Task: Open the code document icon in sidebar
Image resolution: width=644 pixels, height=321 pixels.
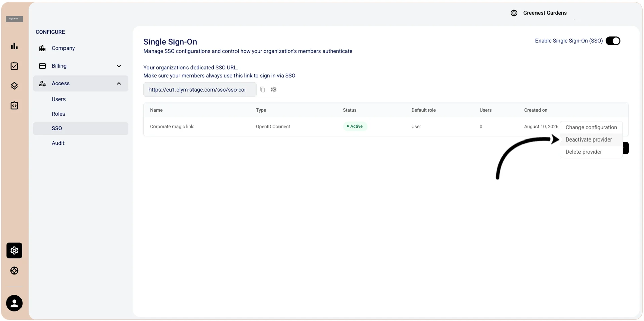Action: point(14,106)
